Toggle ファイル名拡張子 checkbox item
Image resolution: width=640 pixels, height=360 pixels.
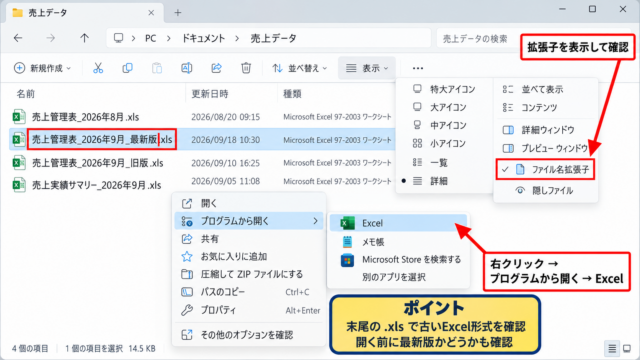point(545,169)
